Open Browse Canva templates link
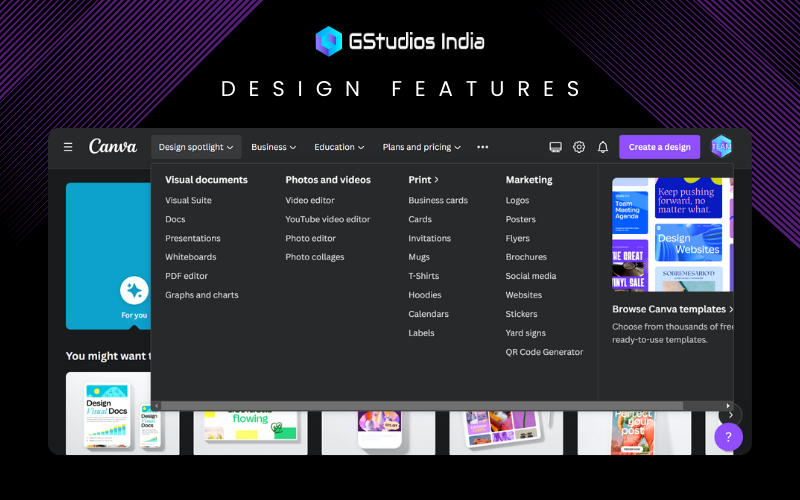The image size is (800, 500). point(673,309)
